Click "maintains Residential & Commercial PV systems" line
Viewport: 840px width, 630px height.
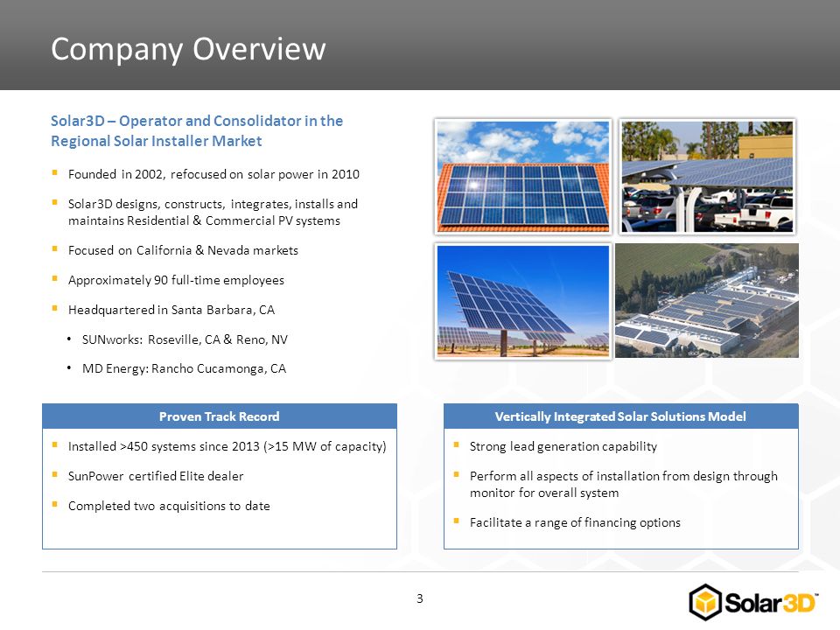(204, 220)
